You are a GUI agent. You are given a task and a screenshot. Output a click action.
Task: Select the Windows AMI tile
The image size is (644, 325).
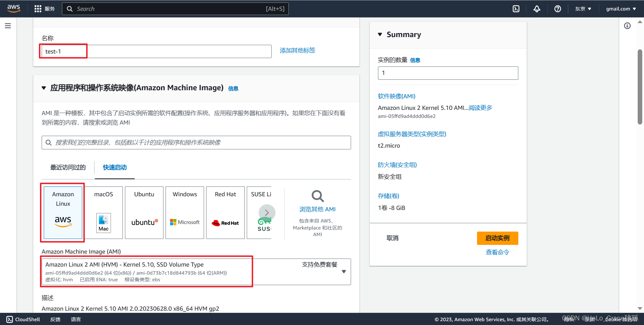click(185, 213)
